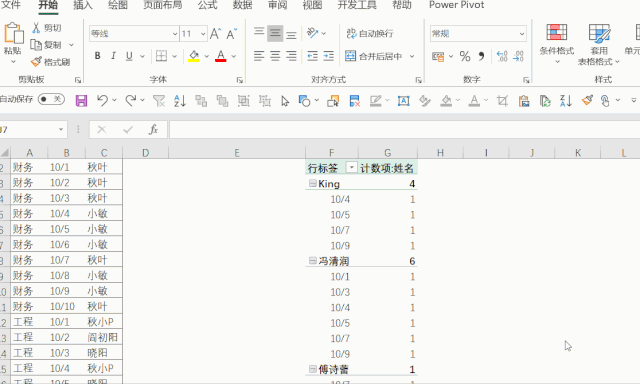Click the Copy (复制) button
This screenshot has width=640, height=384.
(x=46, y=45)
